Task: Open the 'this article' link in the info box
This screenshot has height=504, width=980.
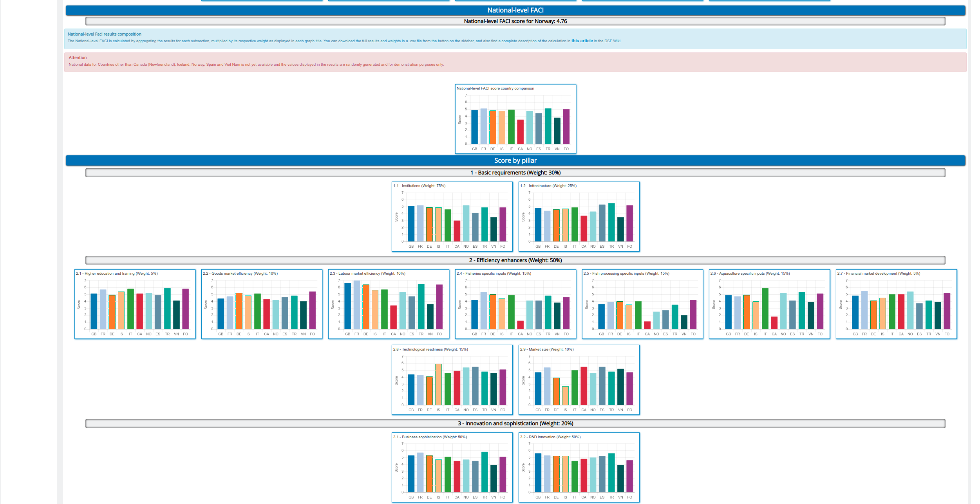Action: click(582, 41)
